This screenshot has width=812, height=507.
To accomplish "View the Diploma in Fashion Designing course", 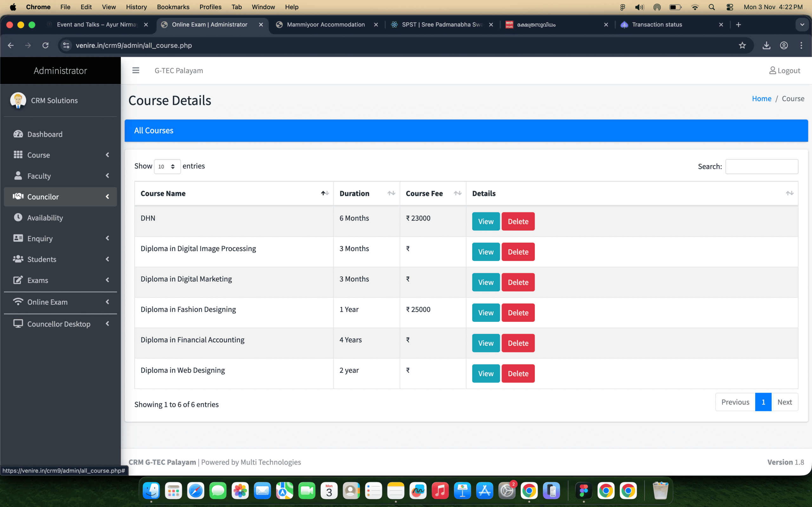I will tap(486, 312).
